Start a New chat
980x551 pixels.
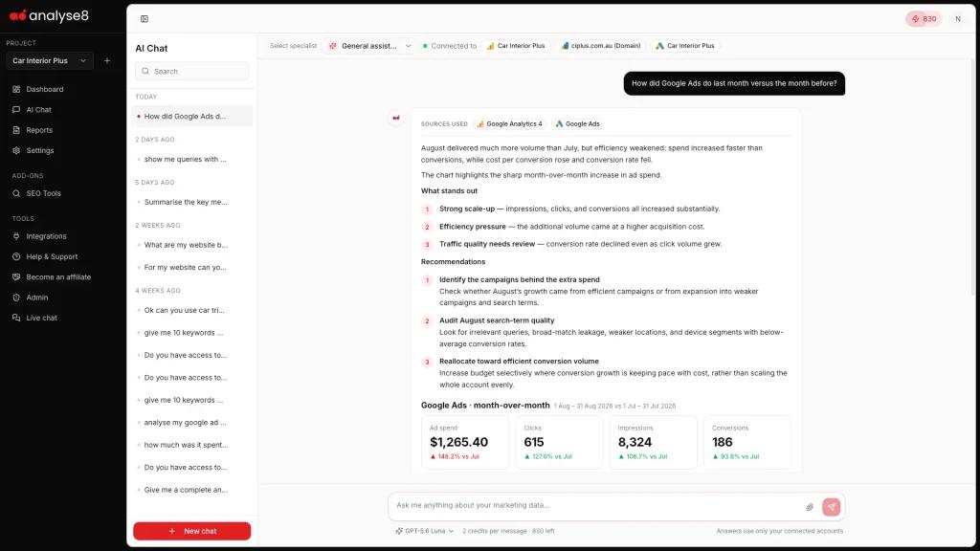191,531
